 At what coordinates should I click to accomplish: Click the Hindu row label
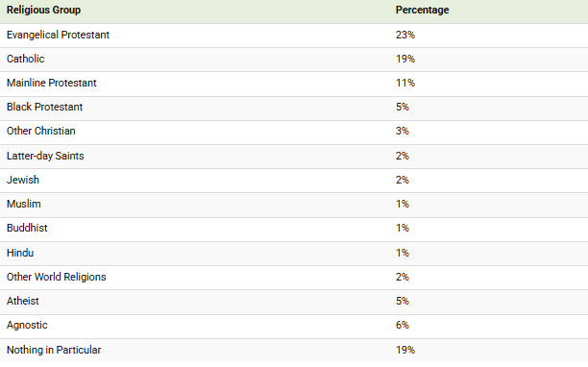coord(20,253)
